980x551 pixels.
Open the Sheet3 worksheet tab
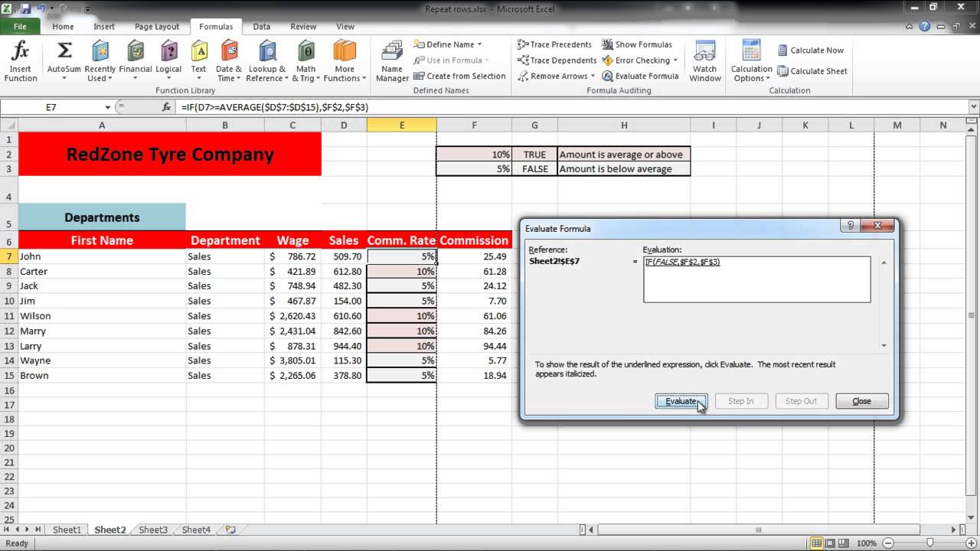153,530
